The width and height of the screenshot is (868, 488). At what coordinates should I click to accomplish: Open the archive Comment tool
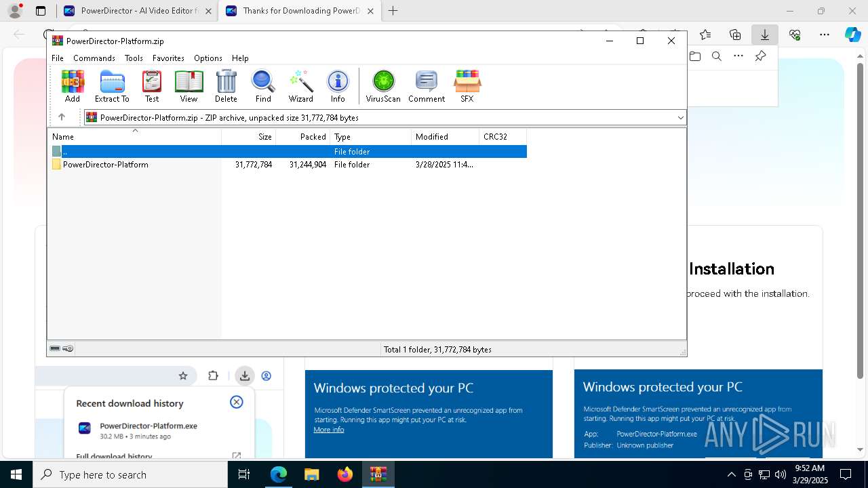[427, 86]
